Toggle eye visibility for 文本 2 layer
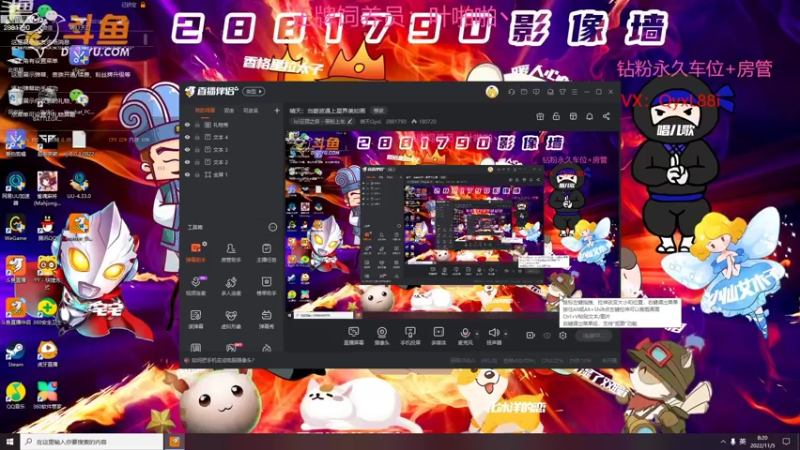Viewport: 800px width, 450px height. coord(187,162)
